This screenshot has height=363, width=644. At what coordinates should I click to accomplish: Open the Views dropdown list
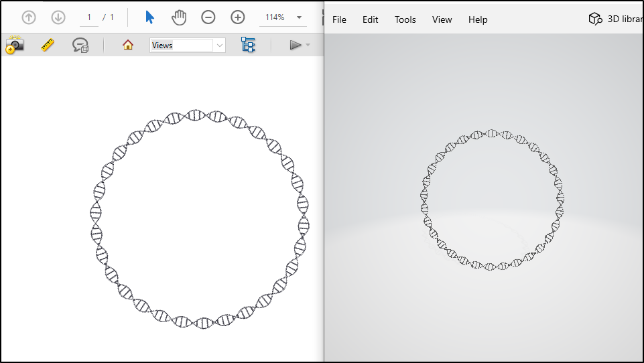point(219,45)
